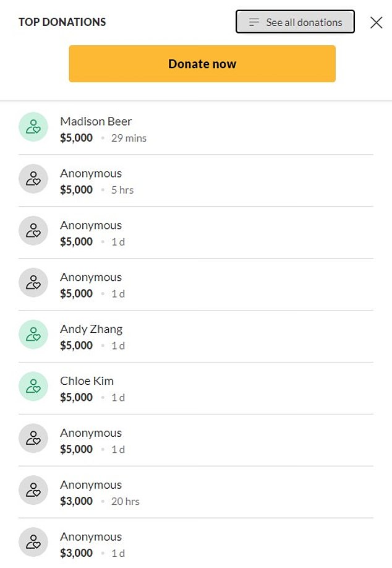Screen dimensions: 392x568
Task: Click the list icon inside See all donations
Action: (254, 22)
